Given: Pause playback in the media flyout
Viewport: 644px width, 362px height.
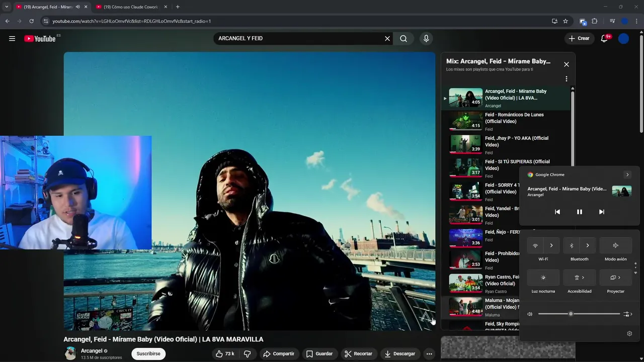Looking at the screenshot, I should (x=580, y=212).
